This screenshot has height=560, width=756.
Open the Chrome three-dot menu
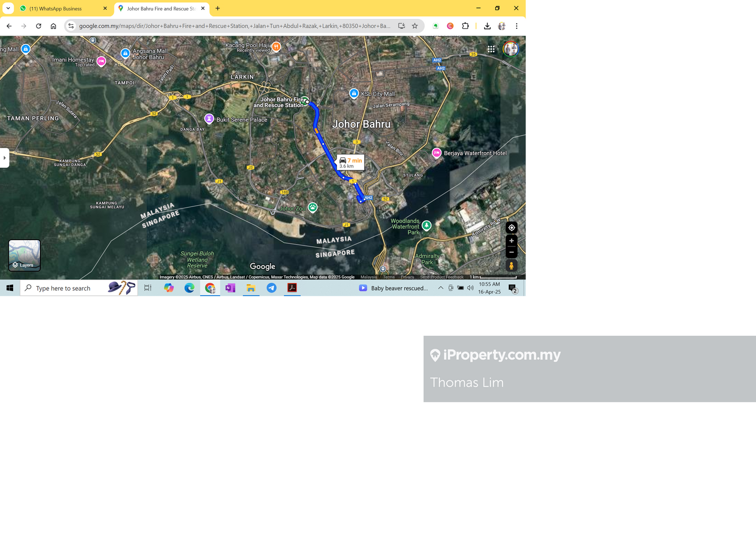click(517, 26)
